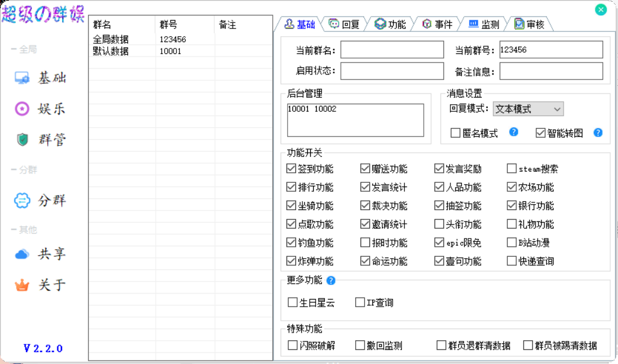Viewport: 618px width, 364px height.
Task: Open the 群管 shield icon
Action: [22, 140]
